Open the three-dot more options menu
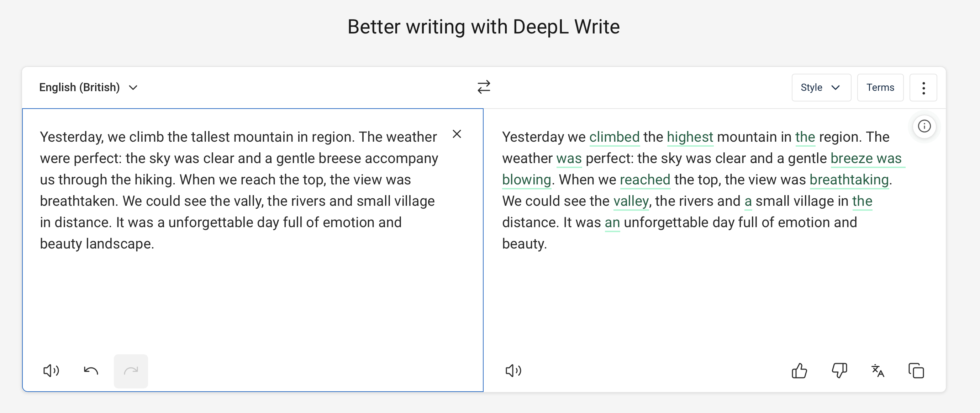The width and height of the screenshot is (980, 413). (923, 88)
